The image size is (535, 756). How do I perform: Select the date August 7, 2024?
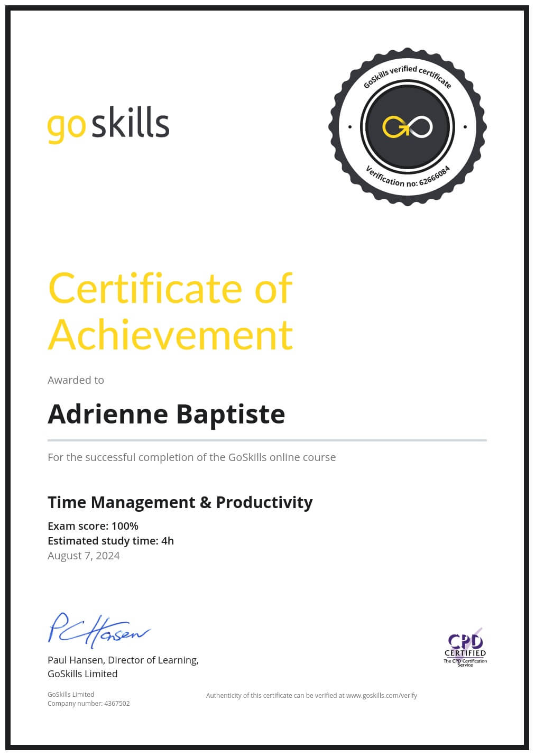(84, 556)
